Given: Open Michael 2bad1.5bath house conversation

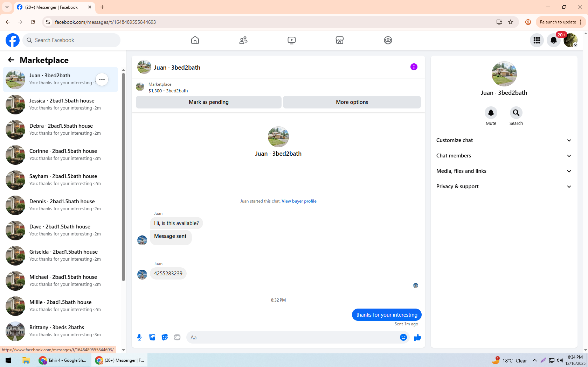Looking at the screenshot, I should coord(60,281).
